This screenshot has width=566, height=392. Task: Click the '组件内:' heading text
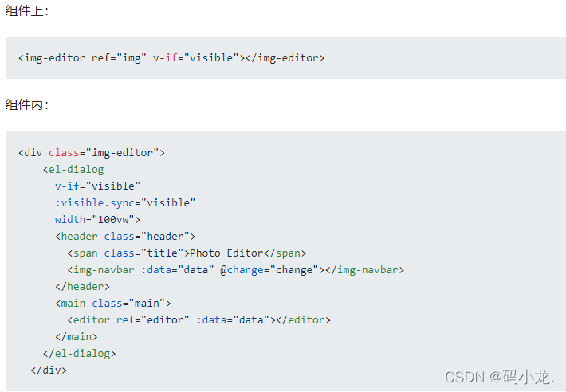click(27, 105)
